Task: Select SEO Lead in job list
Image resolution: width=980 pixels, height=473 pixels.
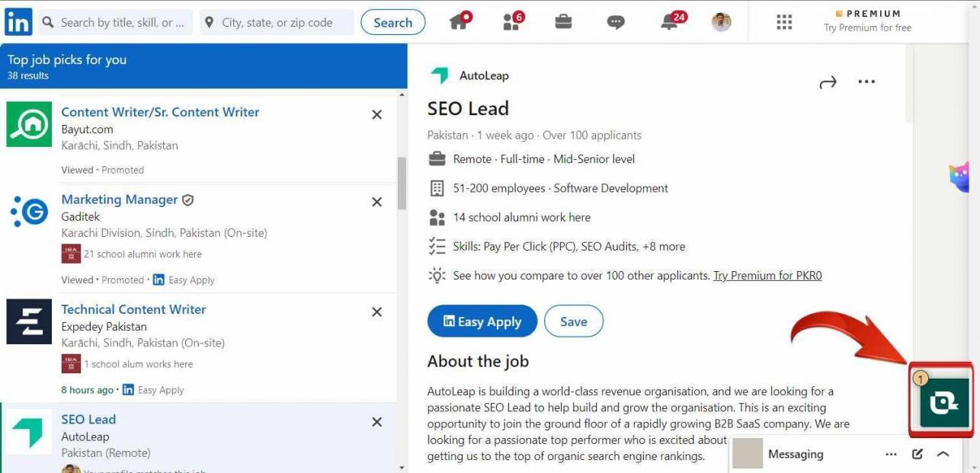Action: (x=88, y=420)
